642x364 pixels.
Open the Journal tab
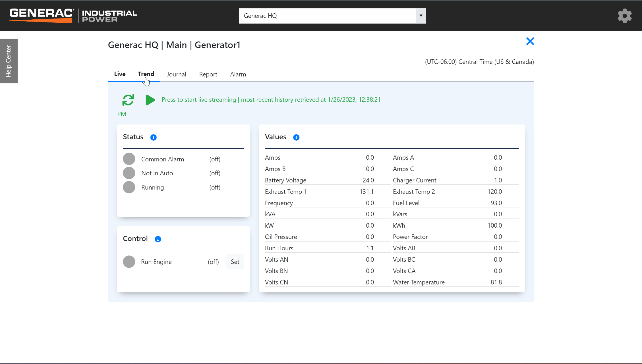click(176, 74)
